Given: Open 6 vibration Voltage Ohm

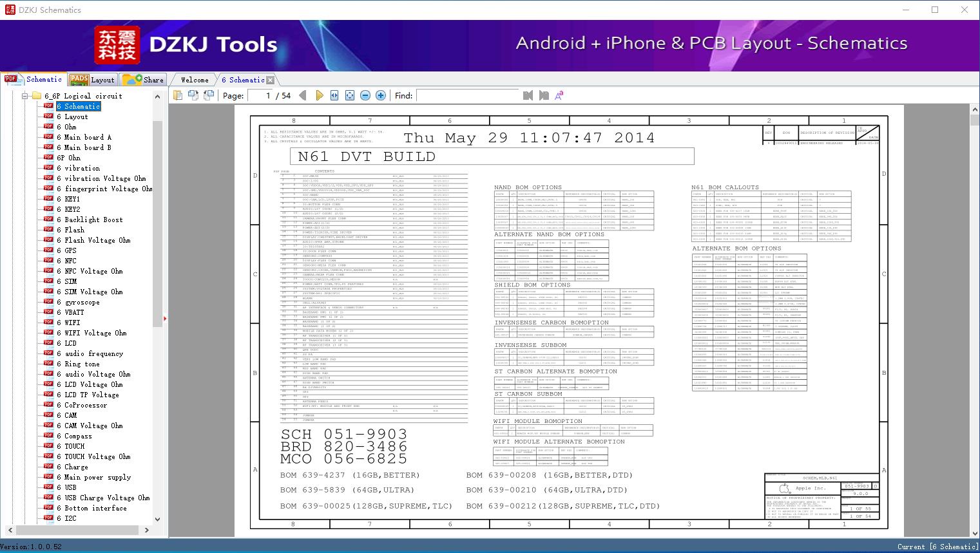Looking at the screenshot, I should coord(101,178).
